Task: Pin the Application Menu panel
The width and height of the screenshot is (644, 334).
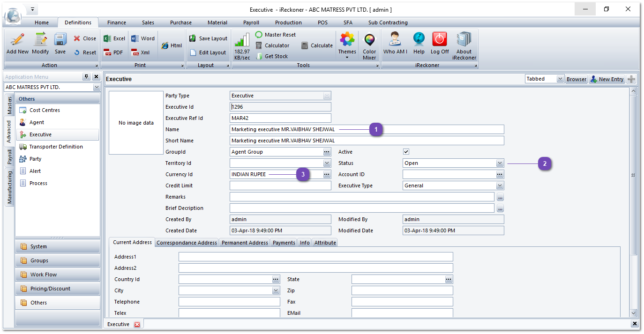Action: coord(86,77)
